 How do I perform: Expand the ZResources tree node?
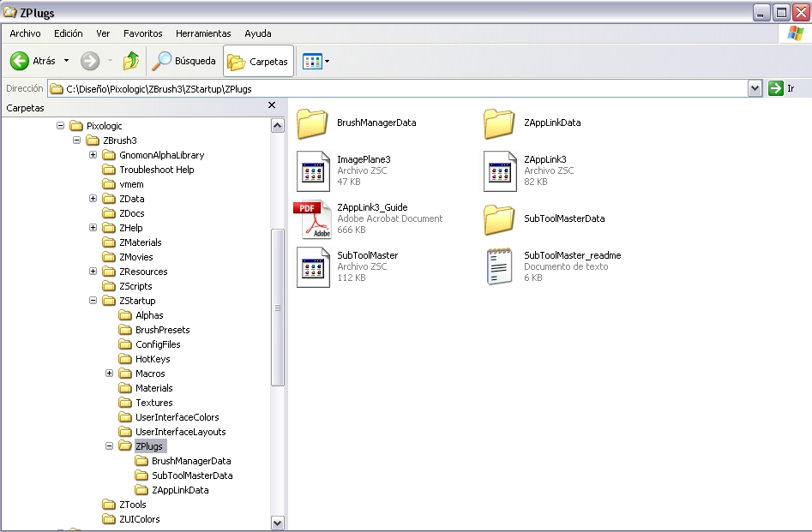click(93, 272)
